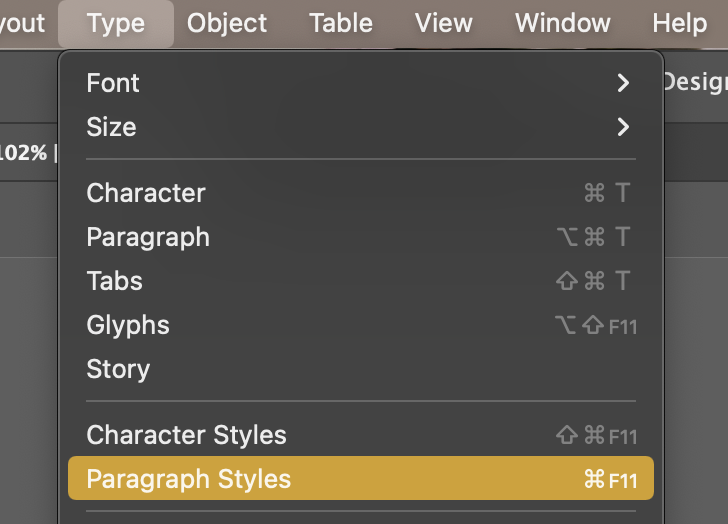Expand the Size submenu chevron arrow
The height and width of the screenshot is (524, 728).
(x=623, y=127)
